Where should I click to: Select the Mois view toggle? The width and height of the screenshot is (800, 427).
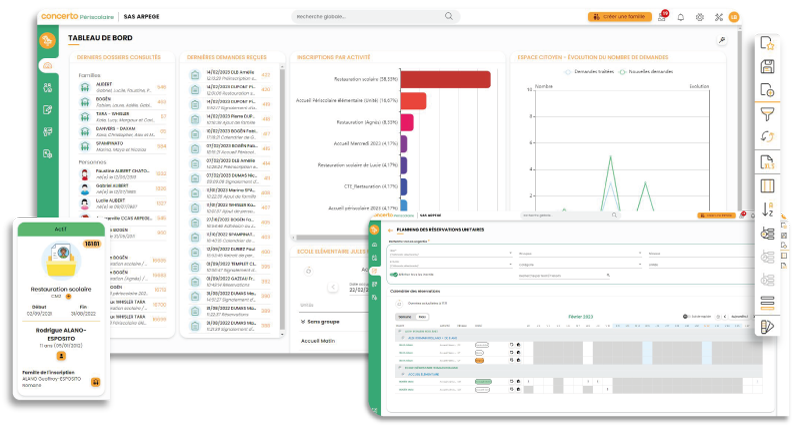(x=422, y=317)
